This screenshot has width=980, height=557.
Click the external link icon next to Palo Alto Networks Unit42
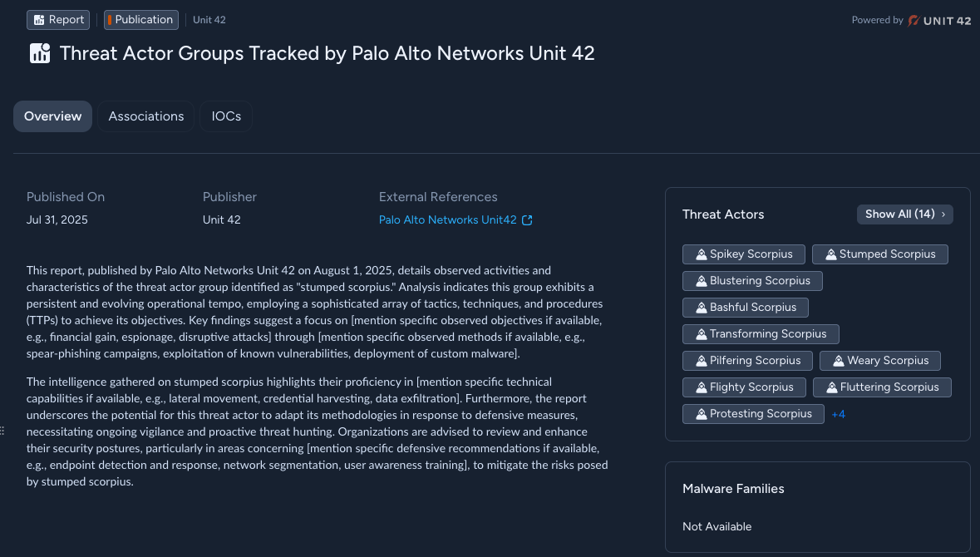527,220
